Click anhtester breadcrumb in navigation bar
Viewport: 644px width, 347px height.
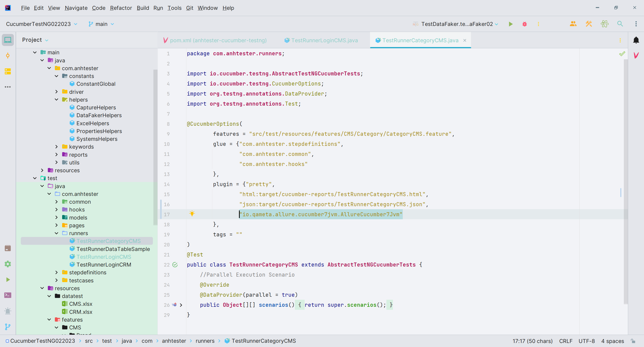tap(174, 341)
